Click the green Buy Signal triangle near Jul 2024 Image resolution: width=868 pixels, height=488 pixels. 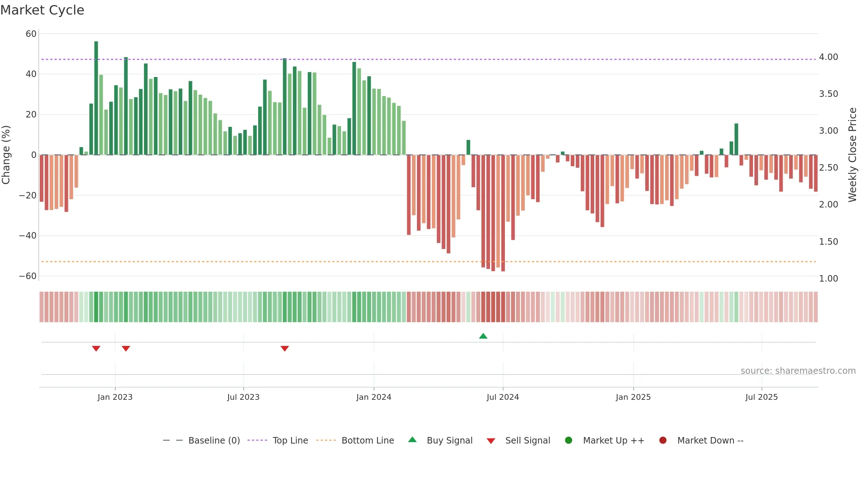483,336
